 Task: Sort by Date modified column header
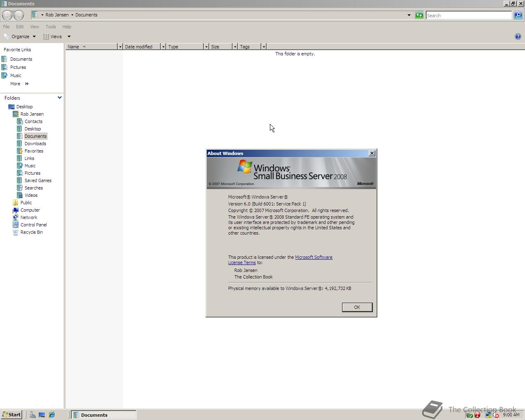pyautogui.click(x=142, y=47)
